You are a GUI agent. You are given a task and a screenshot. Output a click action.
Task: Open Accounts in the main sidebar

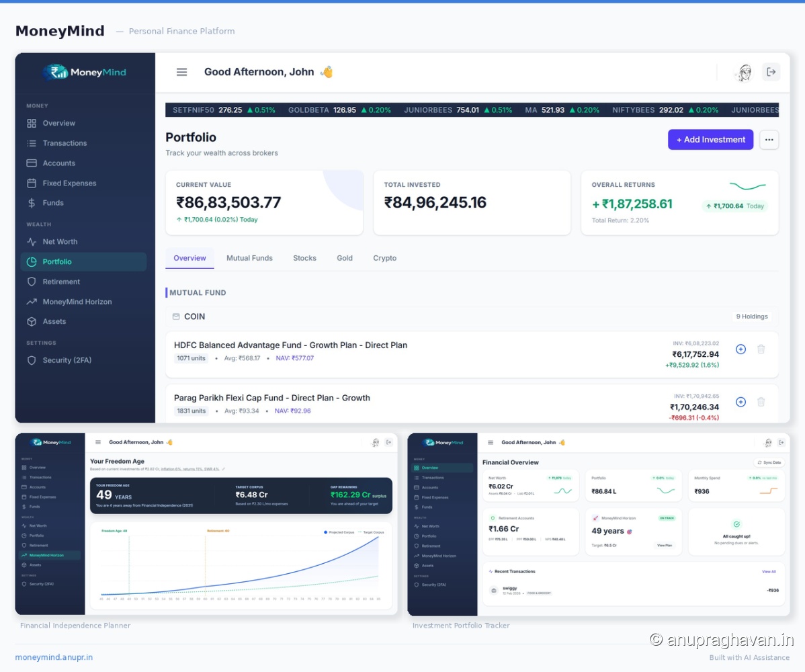(84, 163)
